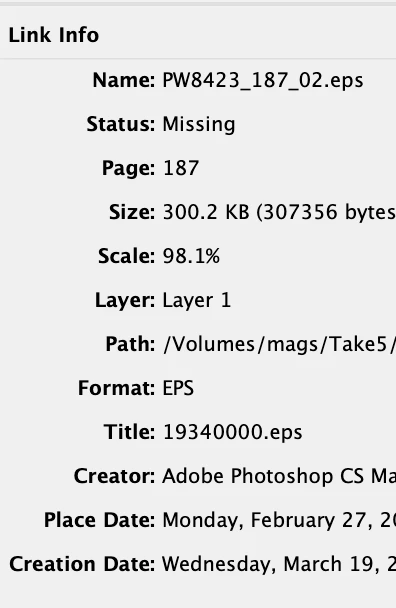
Task: Select the file name PW8423_187_02.eps
Action: (263, 81)
